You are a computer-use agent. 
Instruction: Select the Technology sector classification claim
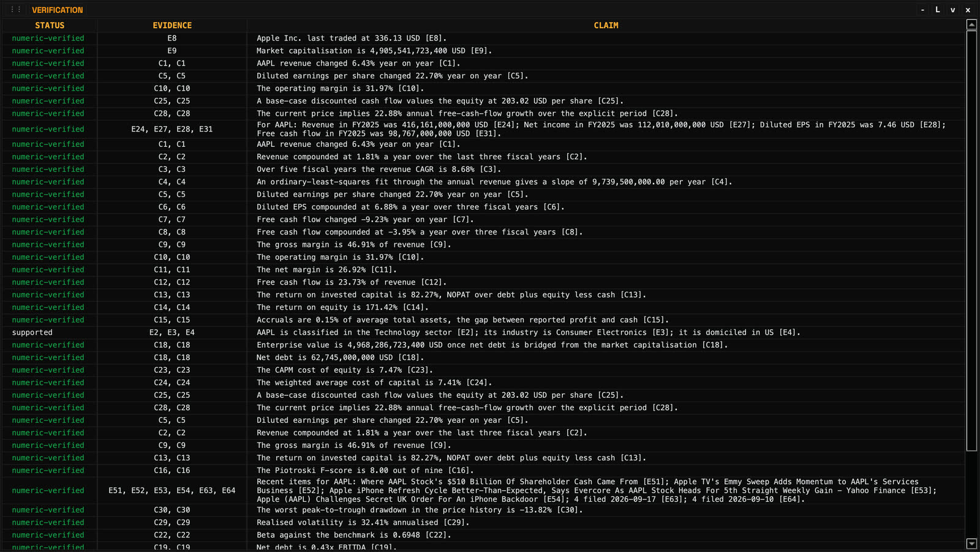click(529, 332)
